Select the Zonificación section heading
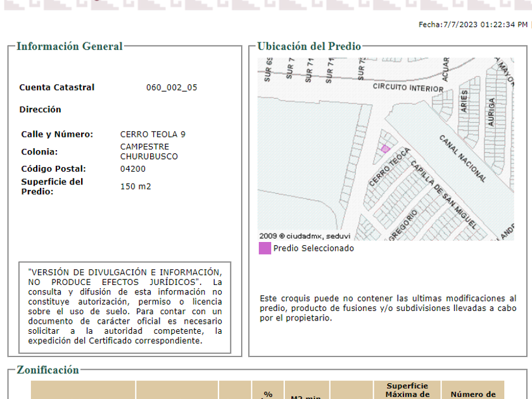The width and height of the screenshot is (532, 399). tap(48, 370)
